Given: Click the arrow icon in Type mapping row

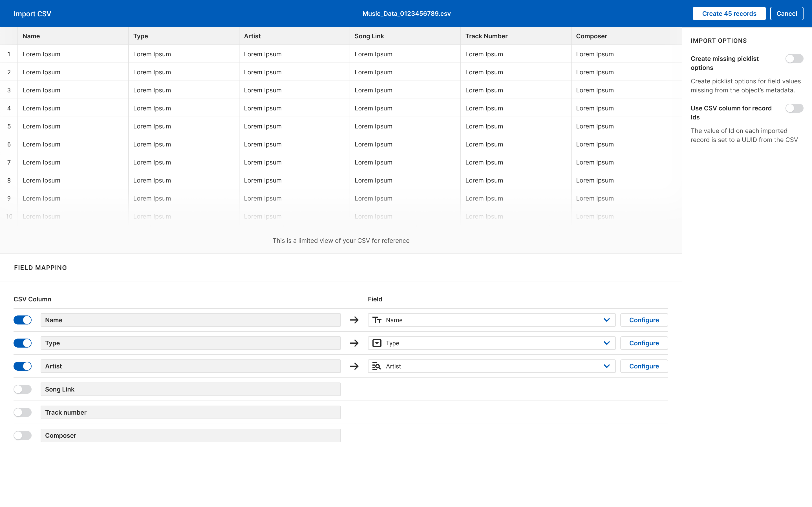Looking at the screenshot, I should coord(354,343).
